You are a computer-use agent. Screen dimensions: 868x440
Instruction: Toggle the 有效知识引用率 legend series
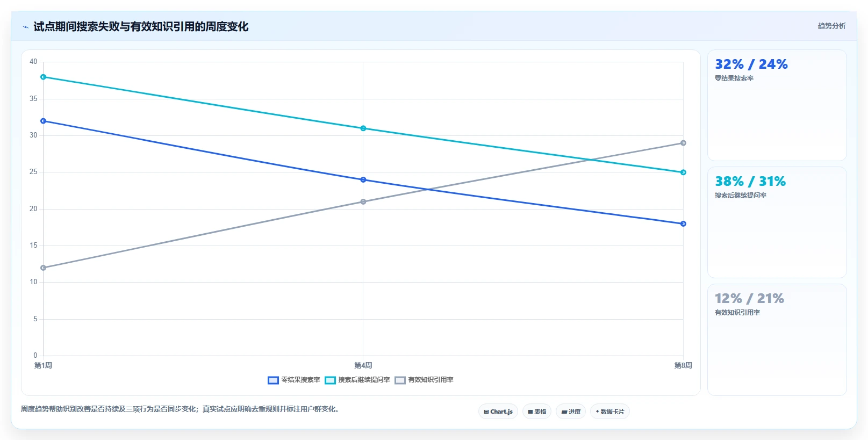pos(424,380)
